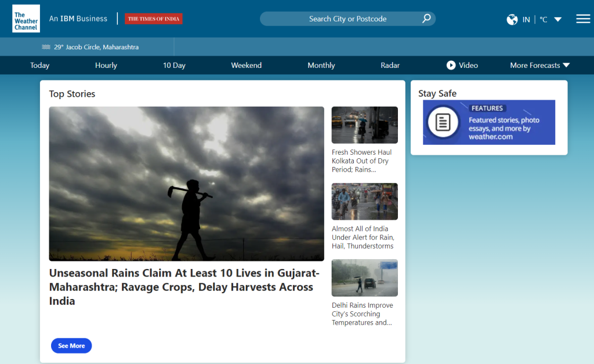This screenshot has width=594, height=364.
Task: Open the Unseasonal Rains headline article
Action: click(x=184, y=287)
